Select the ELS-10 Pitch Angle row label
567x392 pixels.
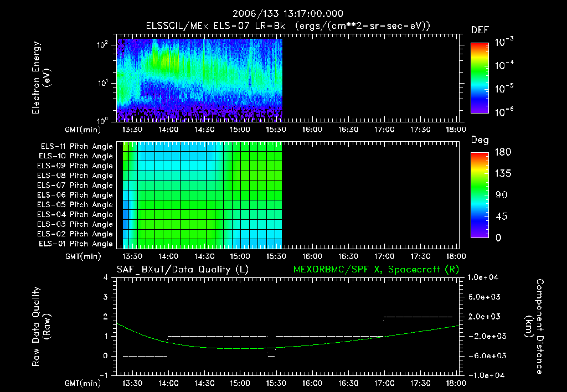click(76, 156)
